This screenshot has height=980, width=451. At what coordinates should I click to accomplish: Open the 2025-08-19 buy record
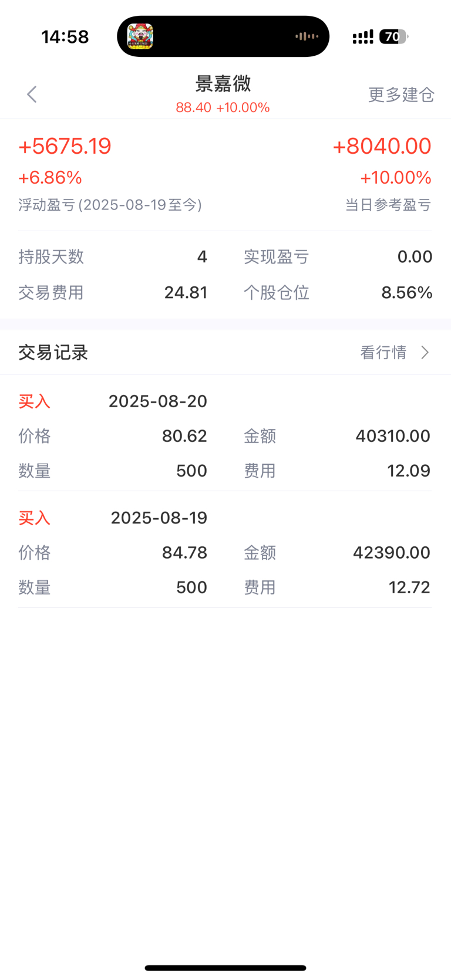coord(225,552)
